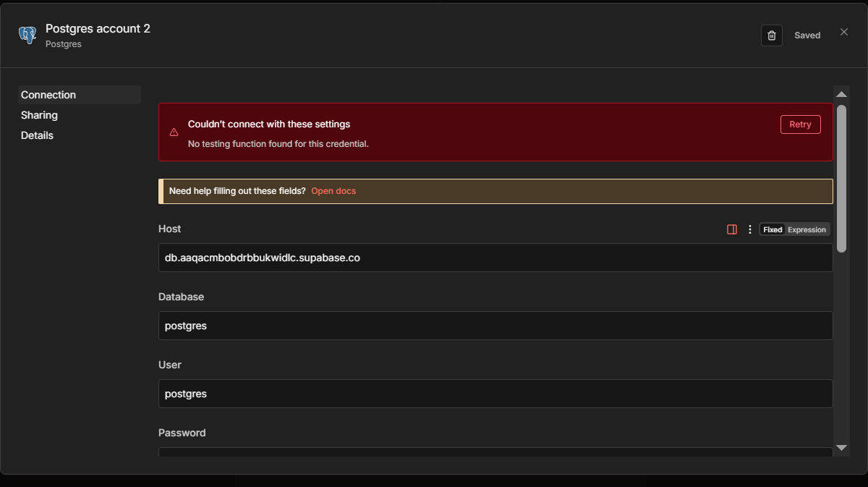Viewport: 868px width, 487px height.
Task: Click the scrollbar up arrow
Action: [841, 94]
